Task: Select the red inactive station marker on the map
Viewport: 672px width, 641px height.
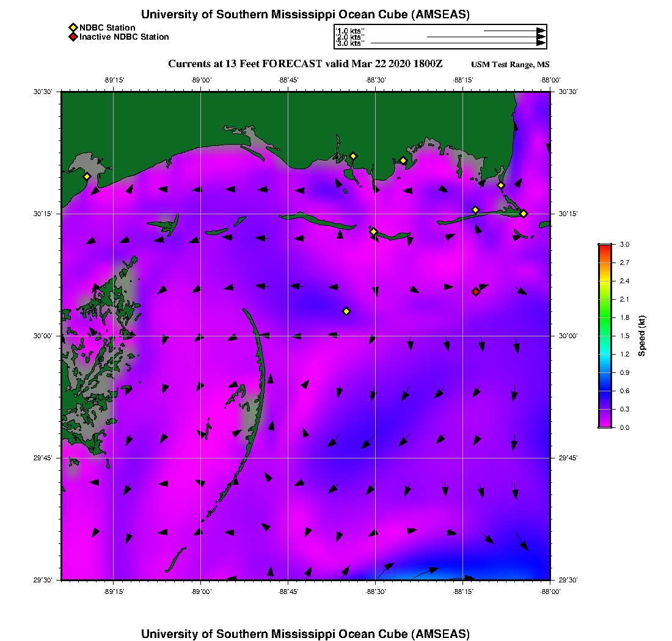Action: [476, 292]
